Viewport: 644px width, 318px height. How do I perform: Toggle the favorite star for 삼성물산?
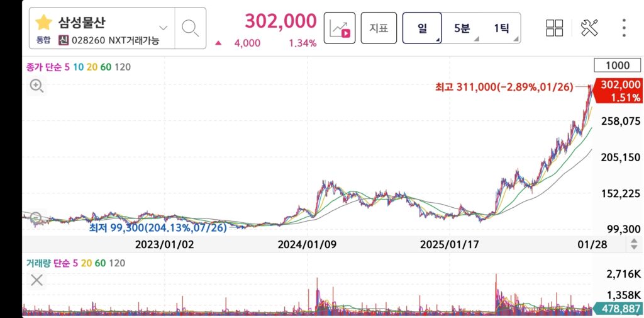pos(43,23)
